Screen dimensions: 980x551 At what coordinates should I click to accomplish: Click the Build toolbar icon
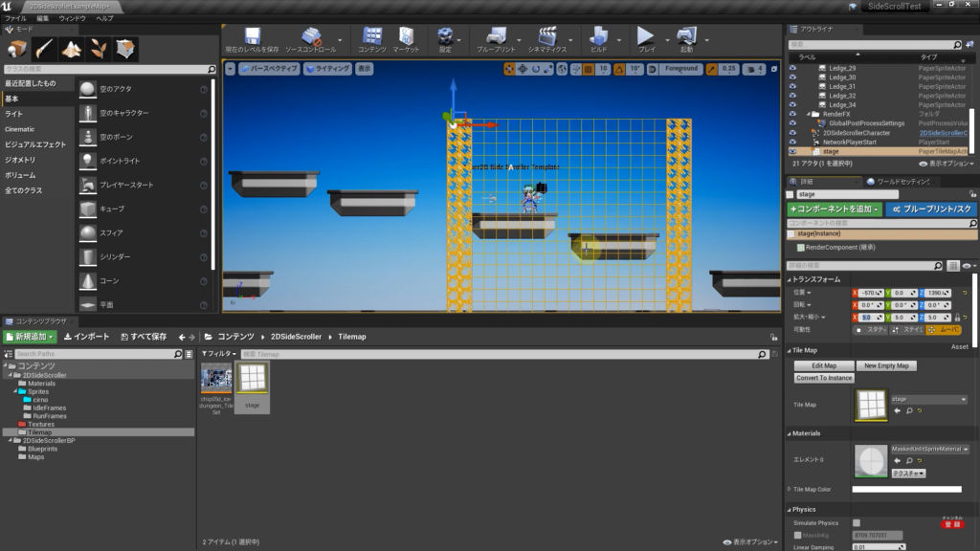click(x=599, y=38)
